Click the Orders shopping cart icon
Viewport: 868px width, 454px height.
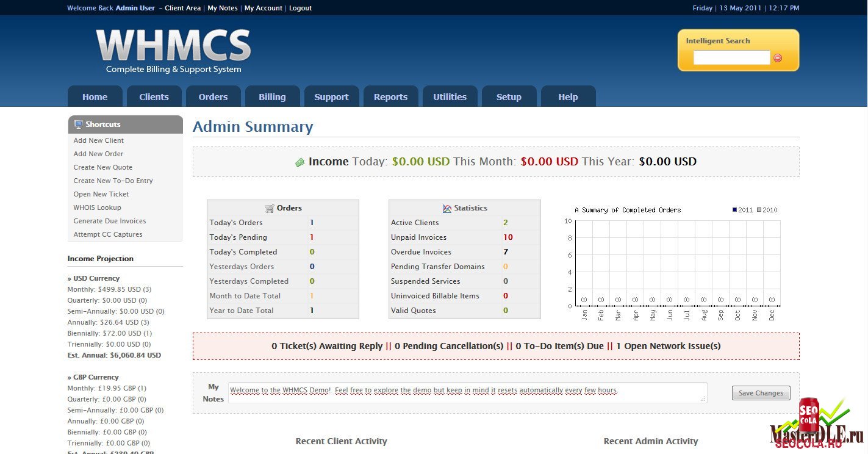click(x=269, y=208)
